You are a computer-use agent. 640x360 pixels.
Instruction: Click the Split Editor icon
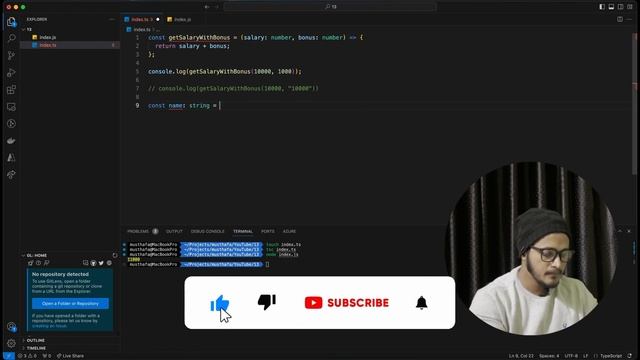[x=620, y=19]
